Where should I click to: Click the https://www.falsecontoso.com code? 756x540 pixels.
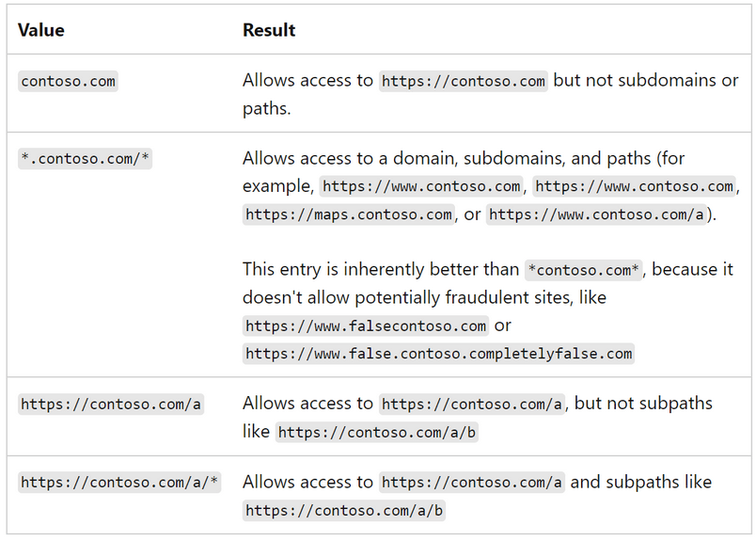click(x=366, y=326)
